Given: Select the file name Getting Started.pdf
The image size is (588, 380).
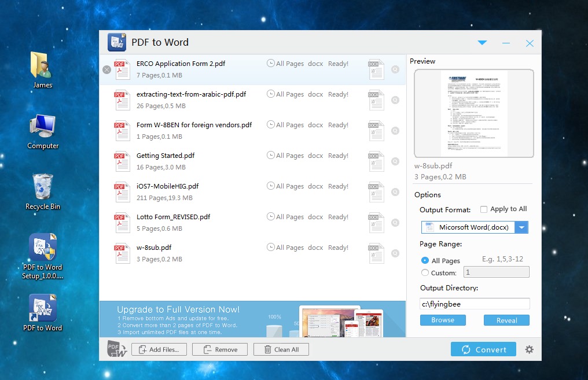Looking at the screenshot, I should 166,156.
